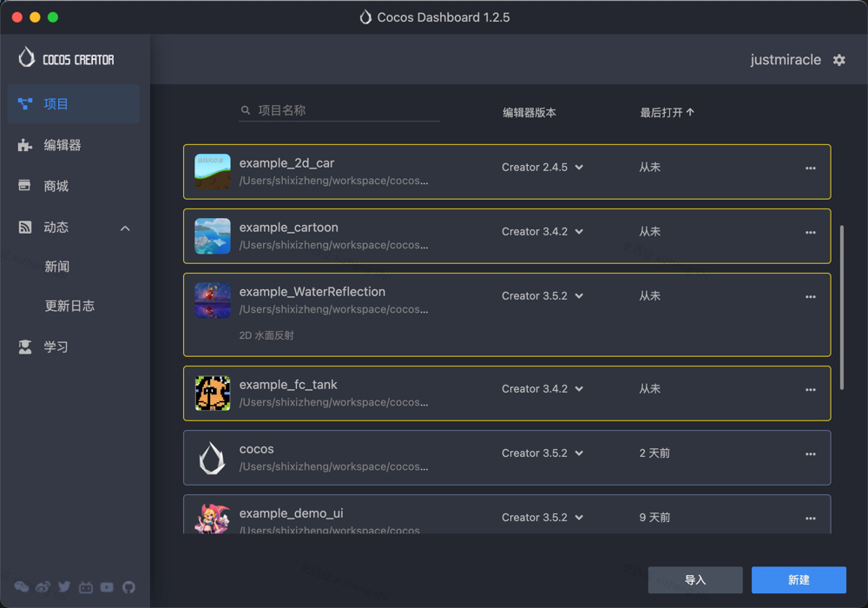The height and width of the screenshot is (608, 868).
Task: Select example_fc_tank project thumbnail
Action: [213, 393]
